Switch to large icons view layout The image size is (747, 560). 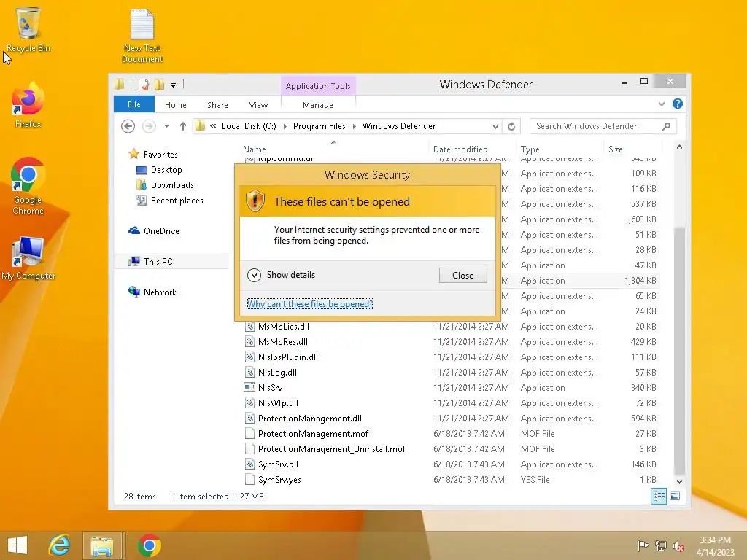pos(675,496)
